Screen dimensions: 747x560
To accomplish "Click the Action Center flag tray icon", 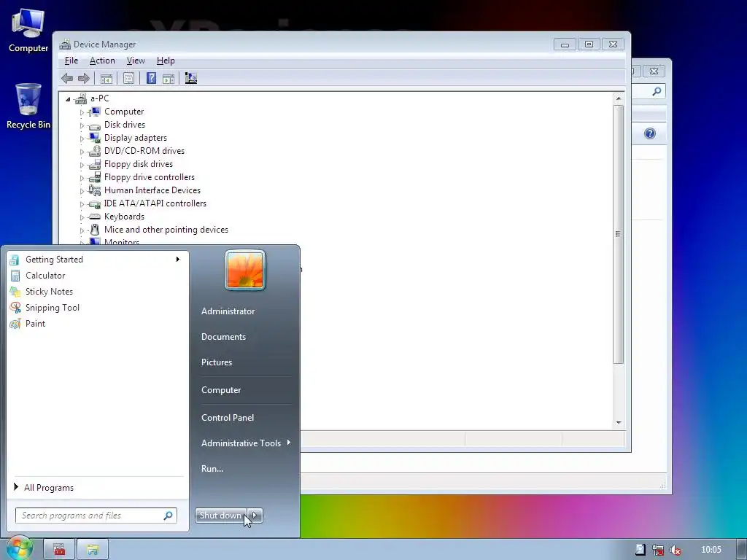I will (x=640, y=550).
